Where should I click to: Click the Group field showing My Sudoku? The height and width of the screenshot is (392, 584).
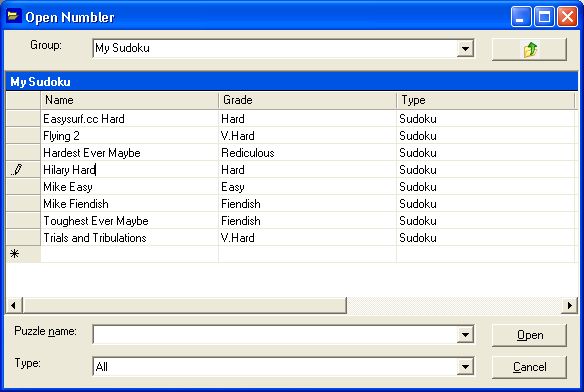[275, 48]
